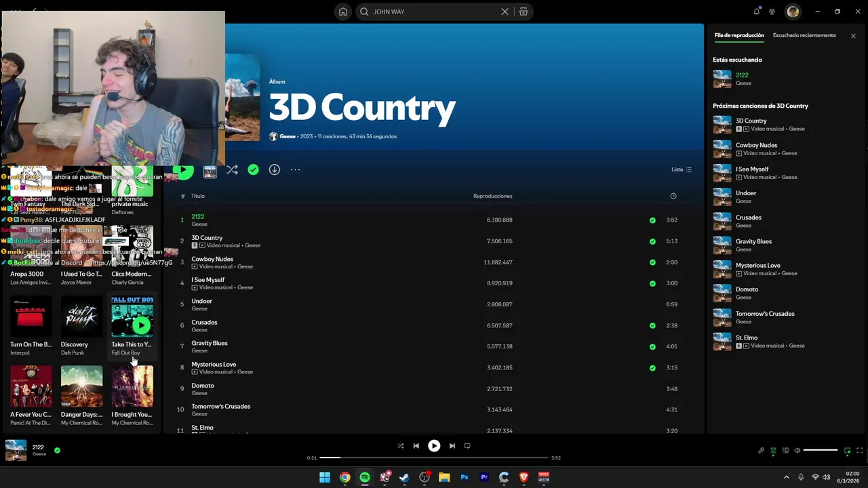Go to Spotify Home via house icon
This screenshot has height=488, width=868.
pyautogui.click(x=343, y=12)
